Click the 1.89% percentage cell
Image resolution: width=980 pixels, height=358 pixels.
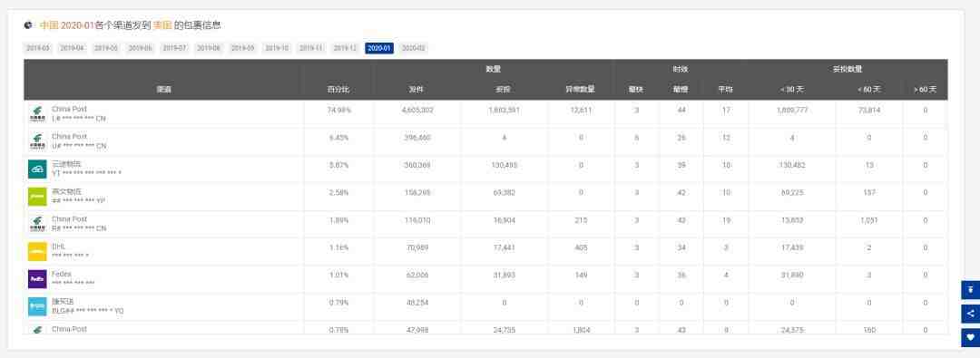(x=338, y=220)
